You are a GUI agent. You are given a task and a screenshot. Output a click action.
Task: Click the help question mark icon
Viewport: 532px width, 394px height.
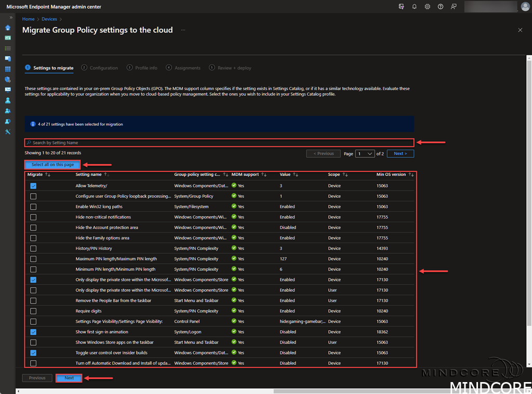(x=441, y=7)
